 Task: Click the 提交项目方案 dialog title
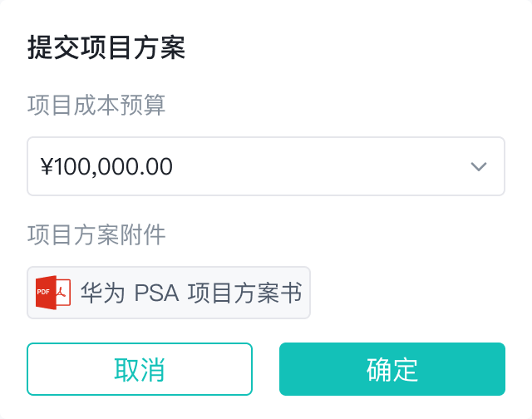[x=106, y=47]
